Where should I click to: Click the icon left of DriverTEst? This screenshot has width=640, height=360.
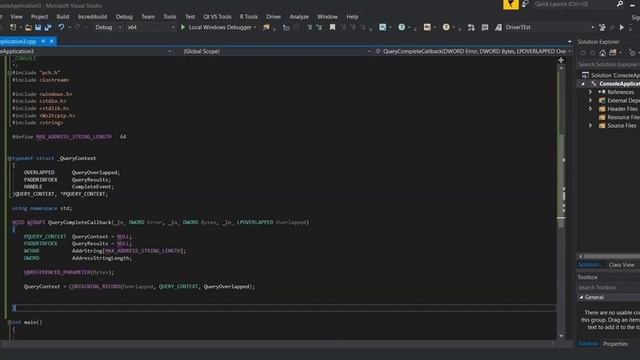pos(498,27)
